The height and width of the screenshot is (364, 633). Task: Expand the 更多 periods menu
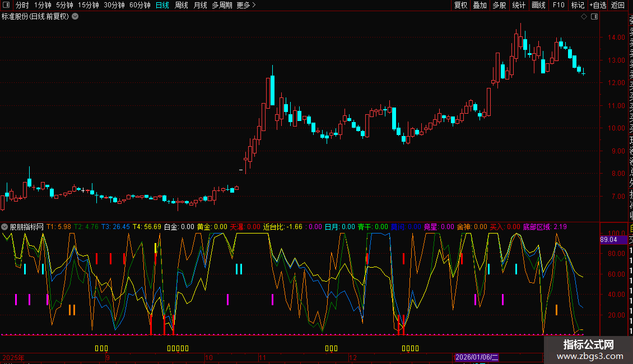(x=246, y=5)
